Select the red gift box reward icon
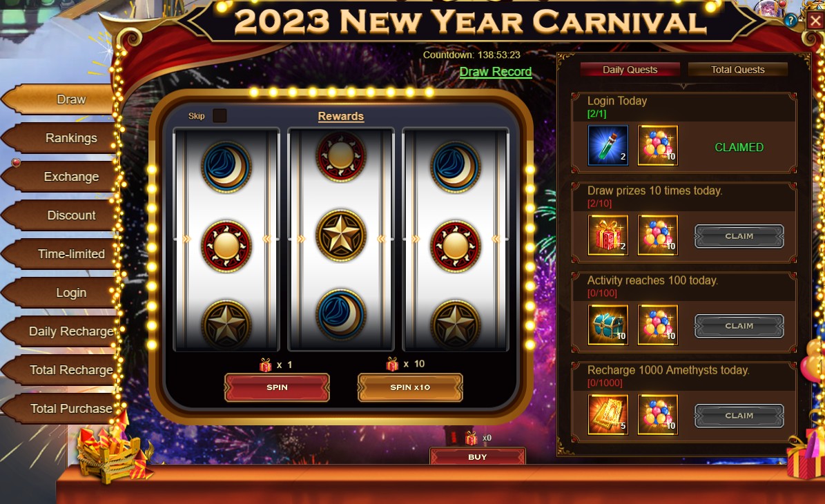This screenshot has height=504, width=825. coord(608,235)
